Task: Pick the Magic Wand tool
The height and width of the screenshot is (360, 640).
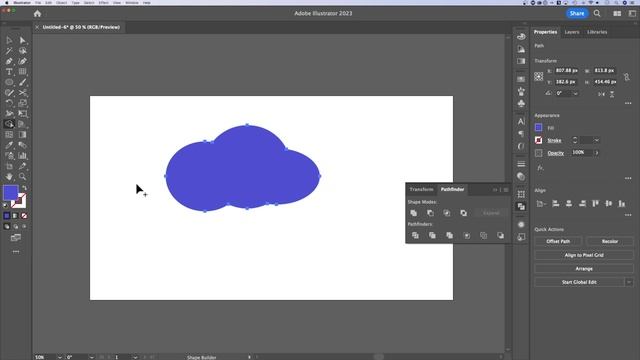Action: tap(9, 51)
